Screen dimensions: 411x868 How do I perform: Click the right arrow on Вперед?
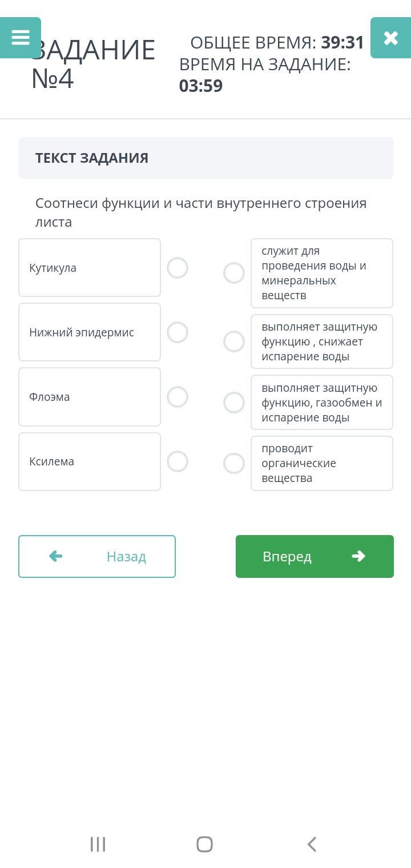click(x=358, y=556)
